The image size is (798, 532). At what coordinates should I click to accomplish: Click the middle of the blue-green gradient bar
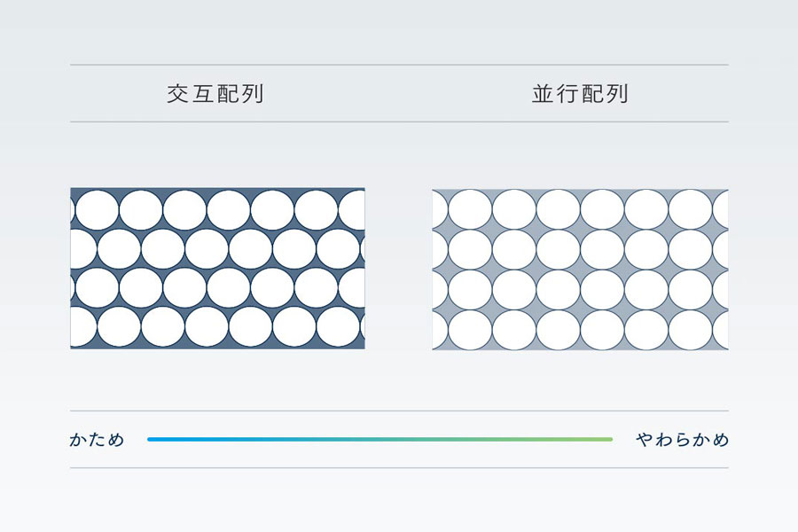click(379, 440)
